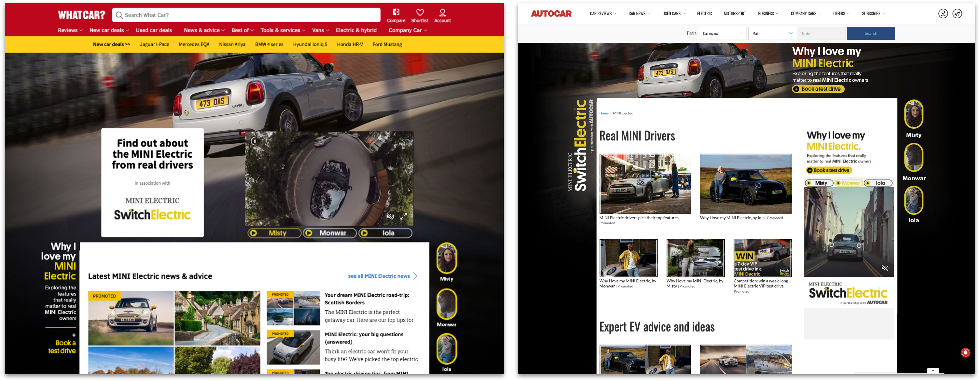This screenshot has width=980, height=381.
Task: Click Misty avatar on Autocar page
Action: (913, 114)
